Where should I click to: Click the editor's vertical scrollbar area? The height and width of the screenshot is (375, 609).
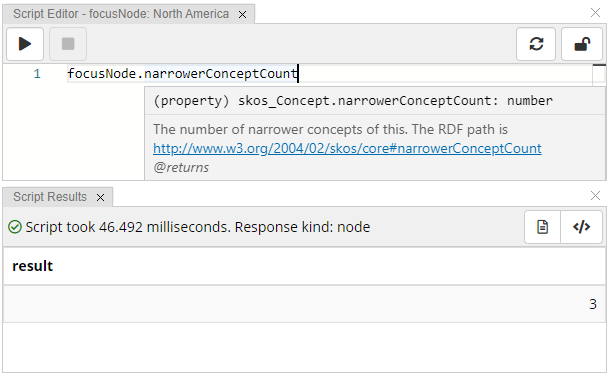pyautogui.click(x=599, y=75)
